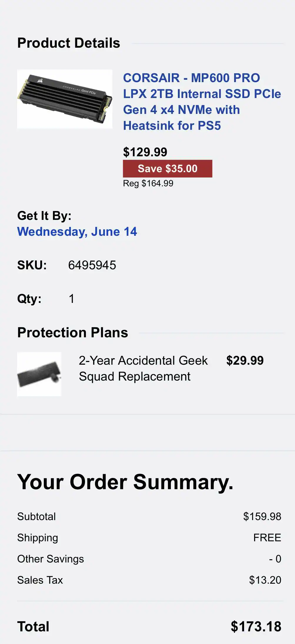
Task: Tap the $173.18 order total
Action: 256,627
